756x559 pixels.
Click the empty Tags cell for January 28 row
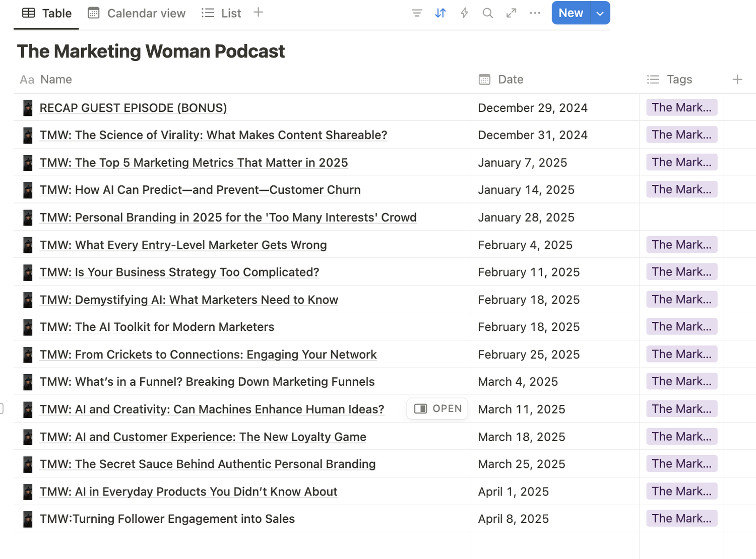coord(681,218)
